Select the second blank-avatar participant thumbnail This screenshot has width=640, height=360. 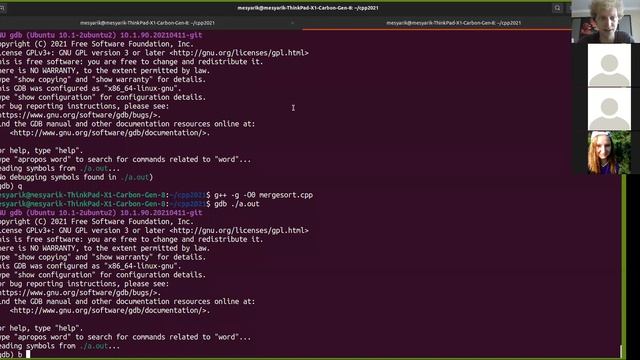pos(609,109)
